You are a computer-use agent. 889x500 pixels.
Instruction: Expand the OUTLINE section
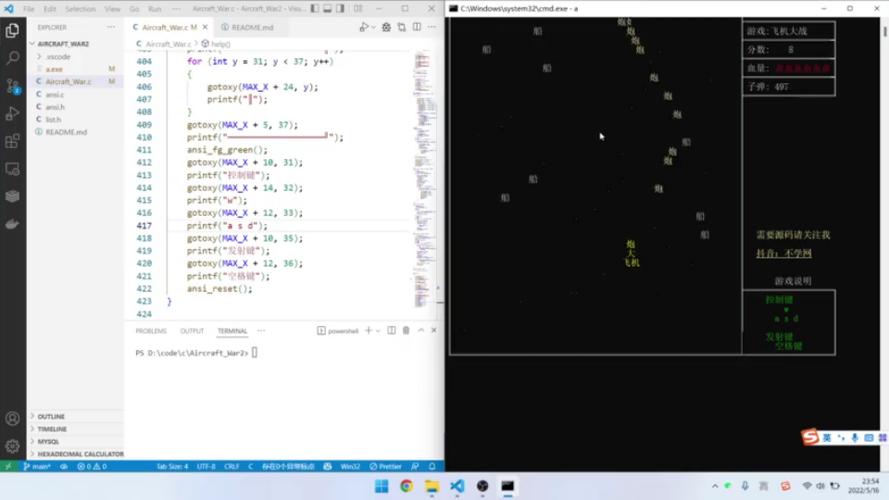pyautogui.click(x=75, y=417)
